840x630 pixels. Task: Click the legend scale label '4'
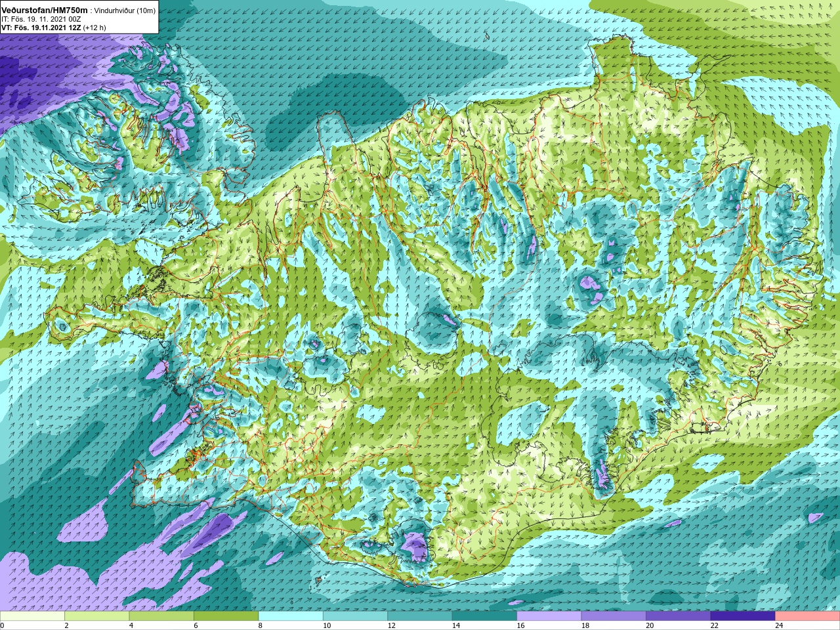pos(131,625)
